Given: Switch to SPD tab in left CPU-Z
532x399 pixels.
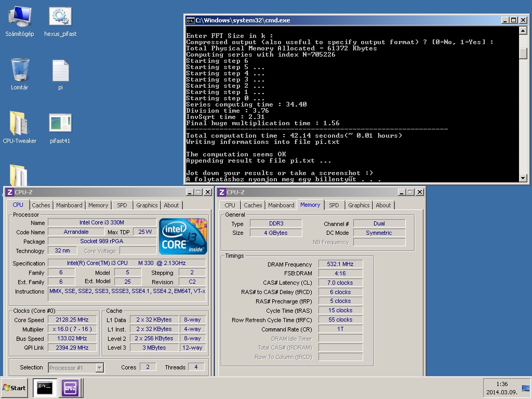Looking at the screenshot, I should [122, 205].
